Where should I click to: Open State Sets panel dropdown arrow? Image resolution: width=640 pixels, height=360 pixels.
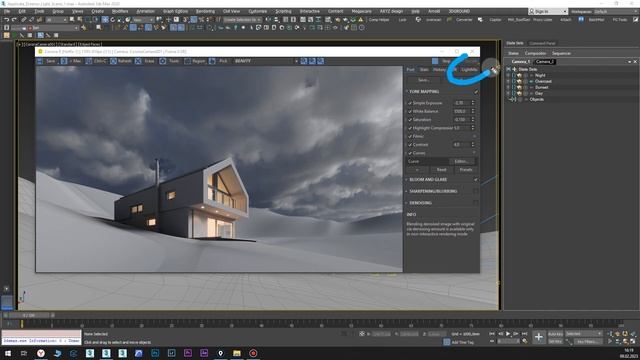click(629, 62)
